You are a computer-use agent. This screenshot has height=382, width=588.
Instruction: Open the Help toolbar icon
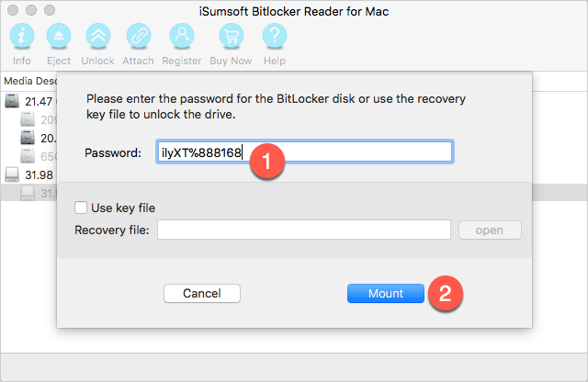274,38
